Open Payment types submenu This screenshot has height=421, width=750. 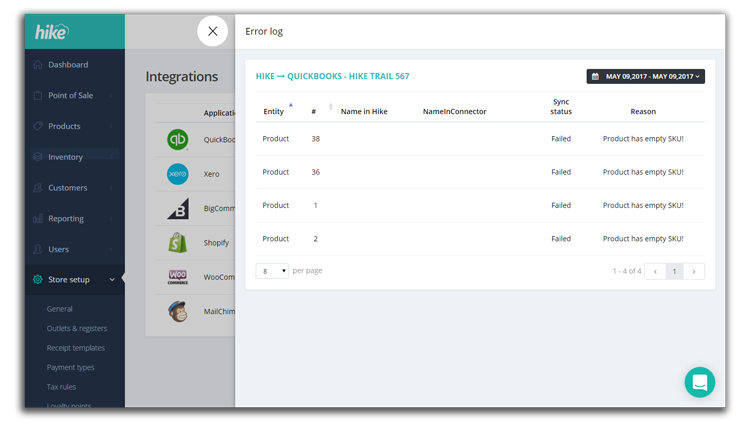coord(70,367)
